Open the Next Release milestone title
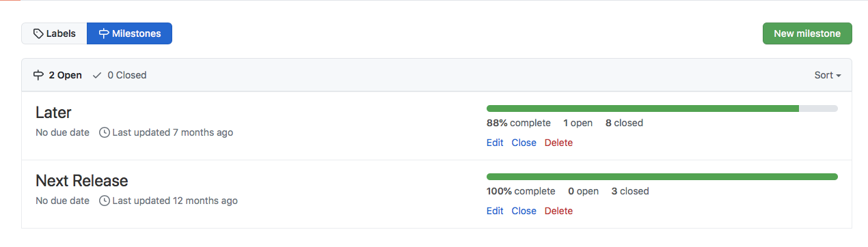 click(82, 181)
